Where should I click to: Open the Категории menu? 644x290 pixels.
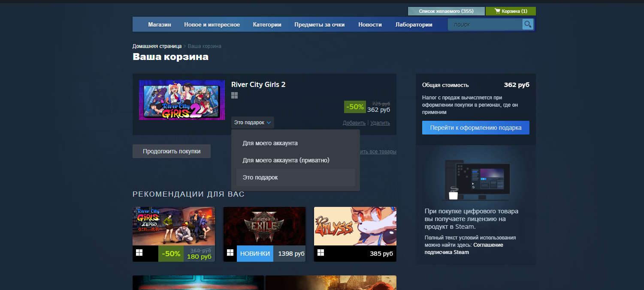click(x=267, y=24)
